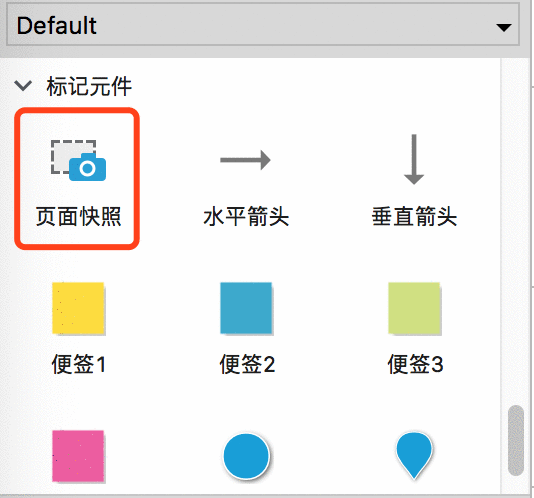Pick the 垂直箭头 vertical arrow widget
This screenshot has height=498, width=534.
pos(414,159)
